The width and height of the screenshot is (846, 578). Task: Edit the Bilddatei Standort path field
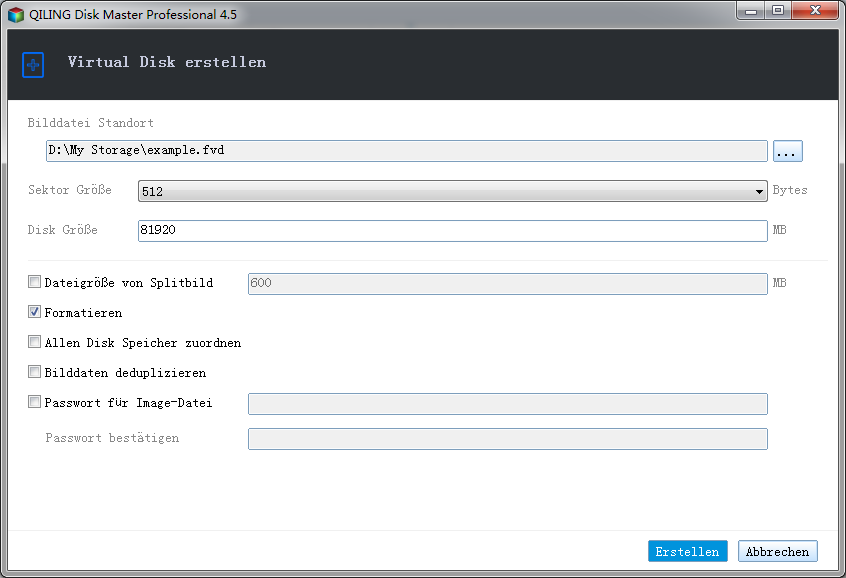tap(407, 151)
